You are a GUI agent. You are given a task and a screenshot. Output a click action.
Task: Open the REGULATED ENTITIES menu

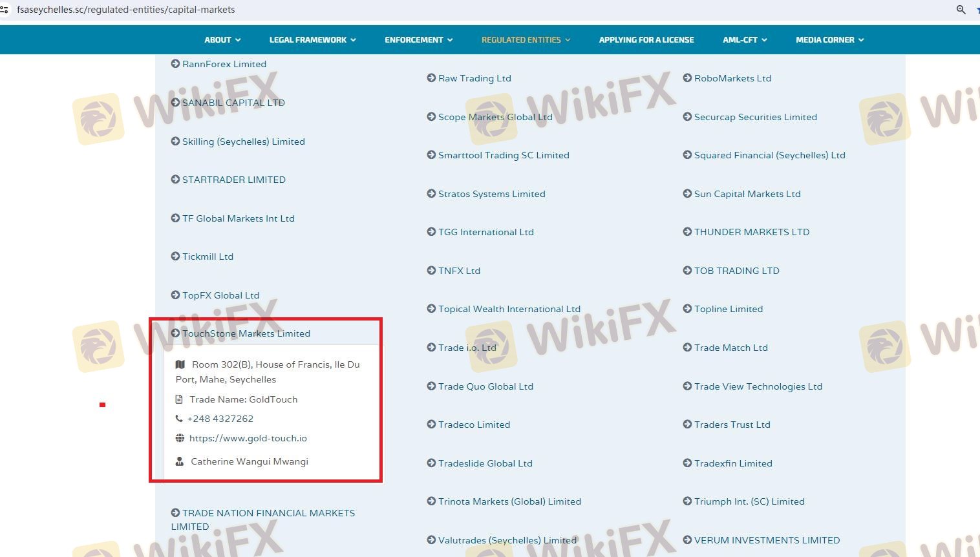526,40
